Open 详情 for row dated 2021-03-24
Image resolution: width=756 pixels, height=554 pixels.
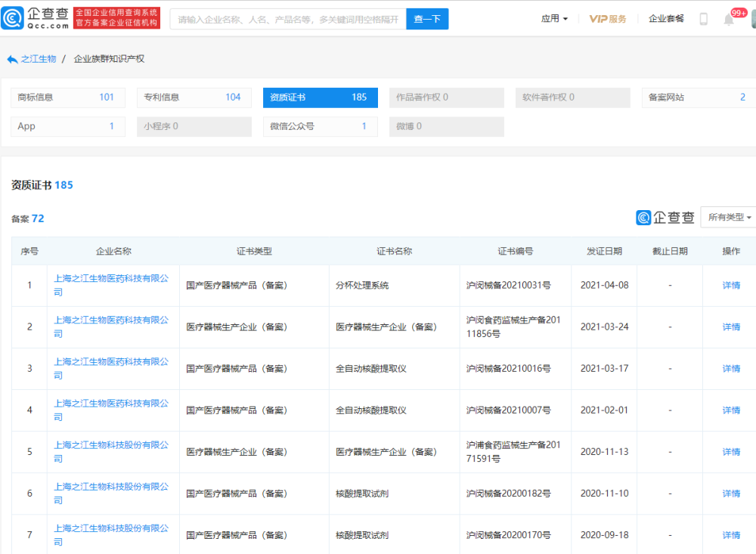pyautogui.click(x=731, y=327)
